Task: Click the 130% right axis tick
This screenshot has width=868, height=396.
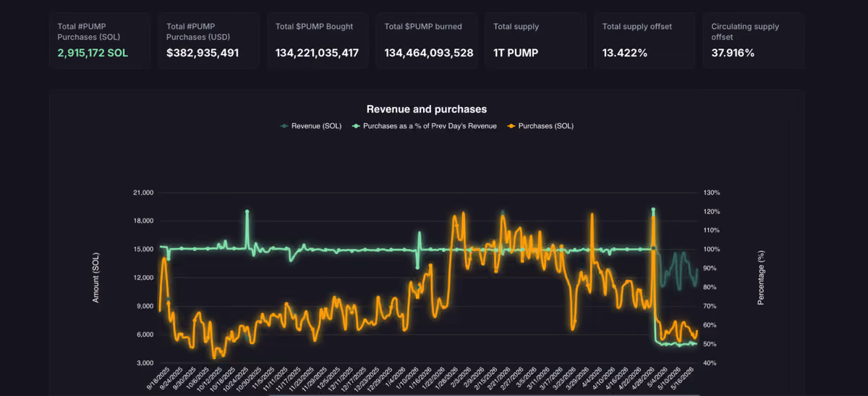Action: (x=712, y=193)
